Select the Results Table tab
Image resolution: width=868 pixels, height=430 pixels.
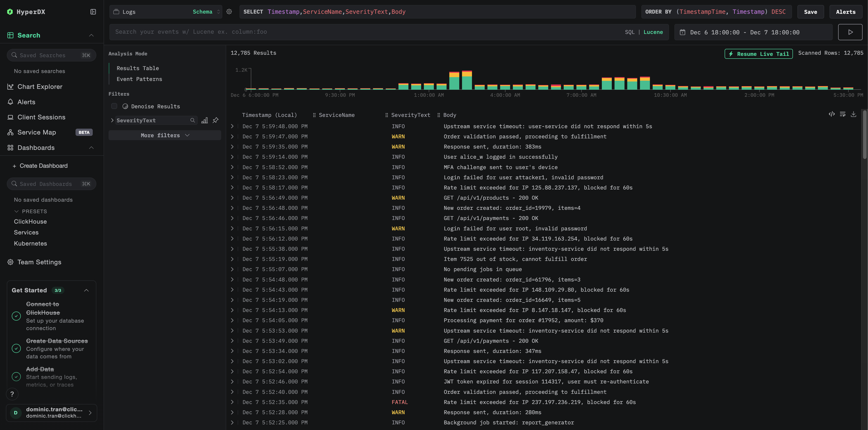coord(138,68)
